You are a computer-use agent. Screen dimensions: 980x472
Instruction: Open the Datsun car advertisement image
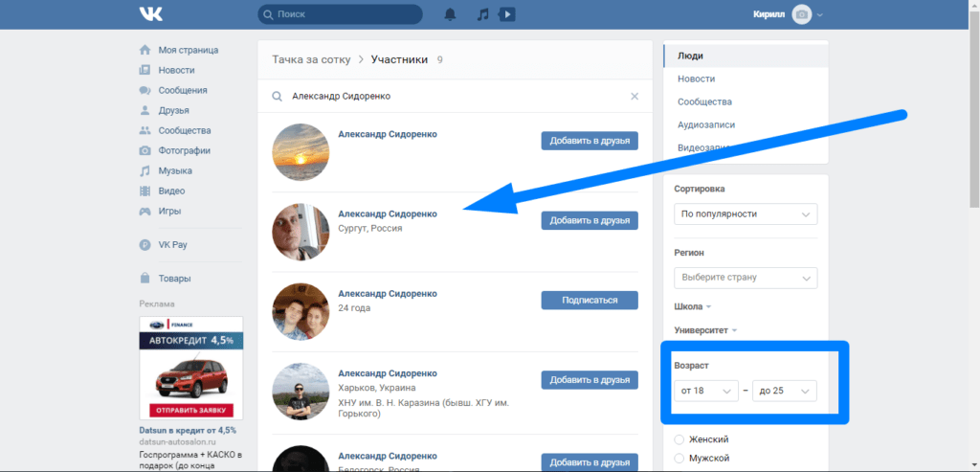pyautogui.click(x=190, y=369)
